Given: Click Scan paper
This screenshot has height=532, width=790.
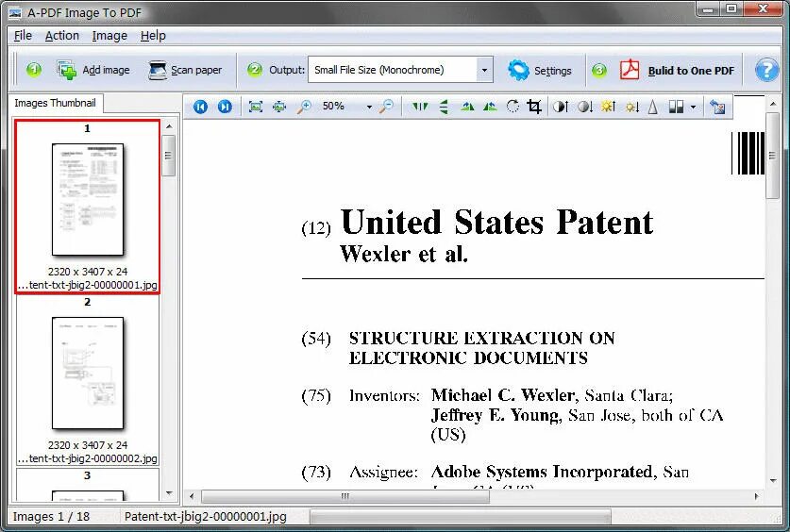Looking at the screenshot, I should coord(185,70).
